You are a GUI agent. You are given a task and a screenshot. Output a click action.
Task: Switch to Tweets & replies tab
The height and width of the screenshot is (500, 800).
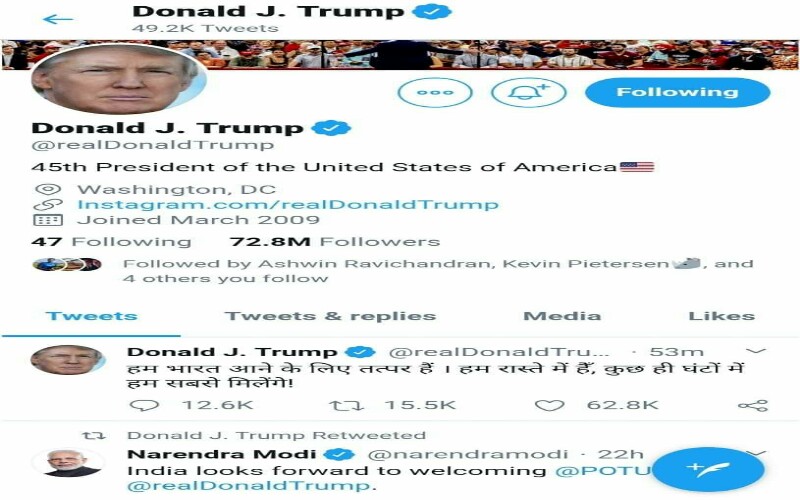(x=330, y=316)
